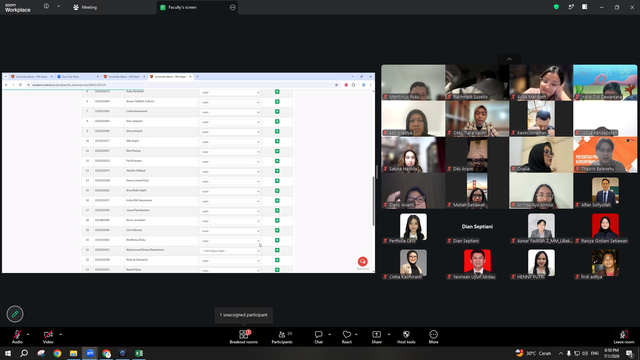The height and width of the screenshot is (360, 640).
Task: Open the Chat panel
Action: coord(318,337)
